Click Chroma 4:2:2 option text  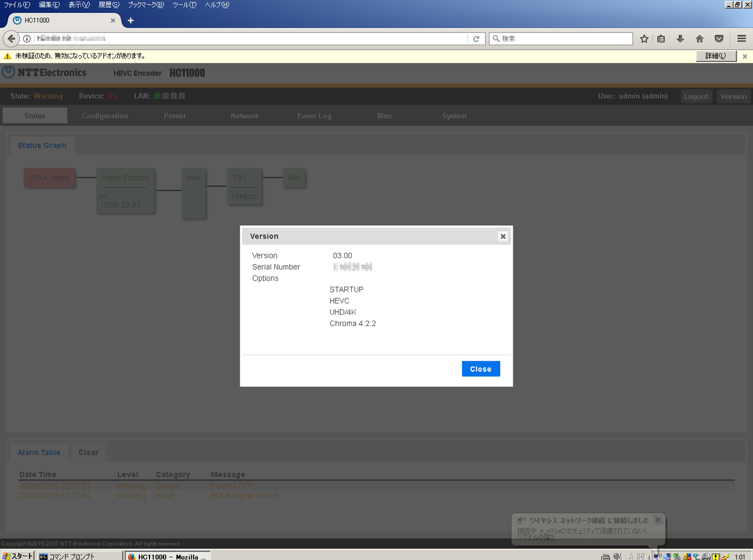(x=352, y=324)
